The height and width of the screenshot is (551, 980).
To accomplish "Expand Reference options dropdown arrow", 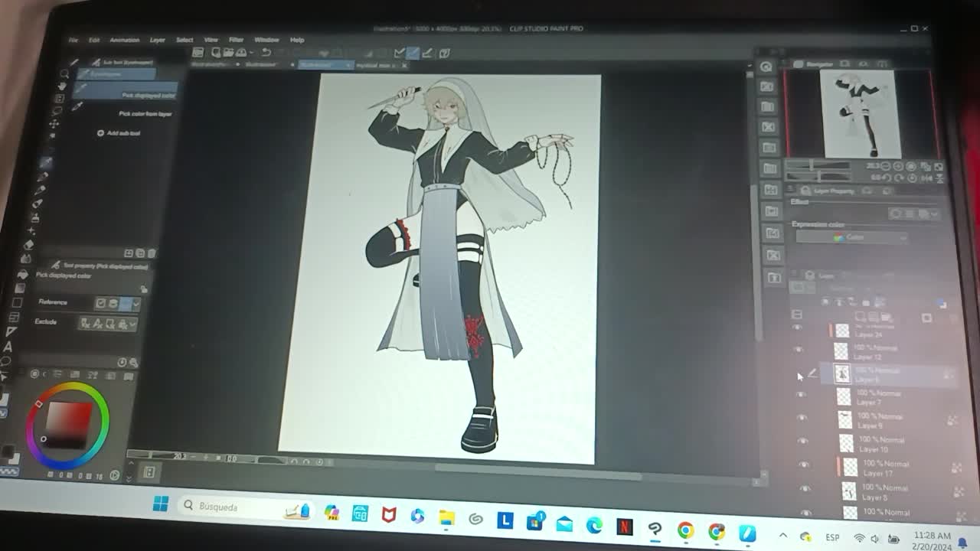I will pos(136,304).
